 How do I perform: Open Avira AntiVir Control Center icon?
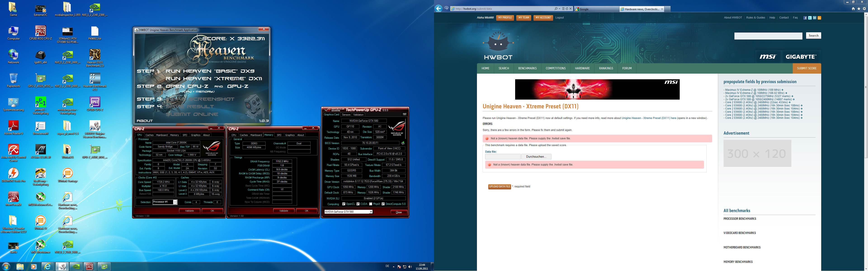pyautogui.click(x=14, y=153)
